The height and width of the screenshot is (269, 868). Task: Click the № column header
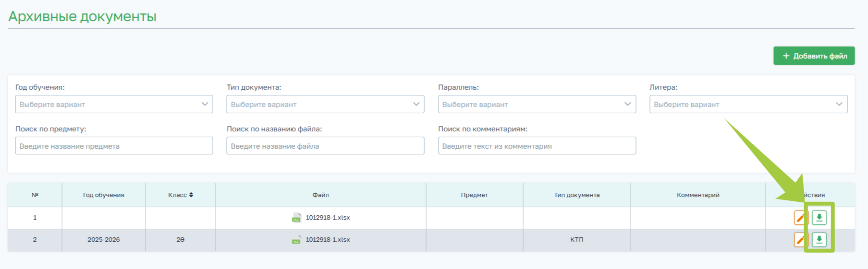tap(35, 195)
